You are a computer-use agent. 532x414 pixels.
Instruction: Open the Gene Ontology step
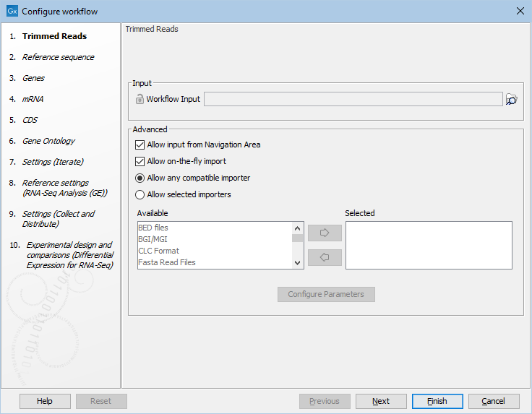pyautogui.click(x=48, y=141)
